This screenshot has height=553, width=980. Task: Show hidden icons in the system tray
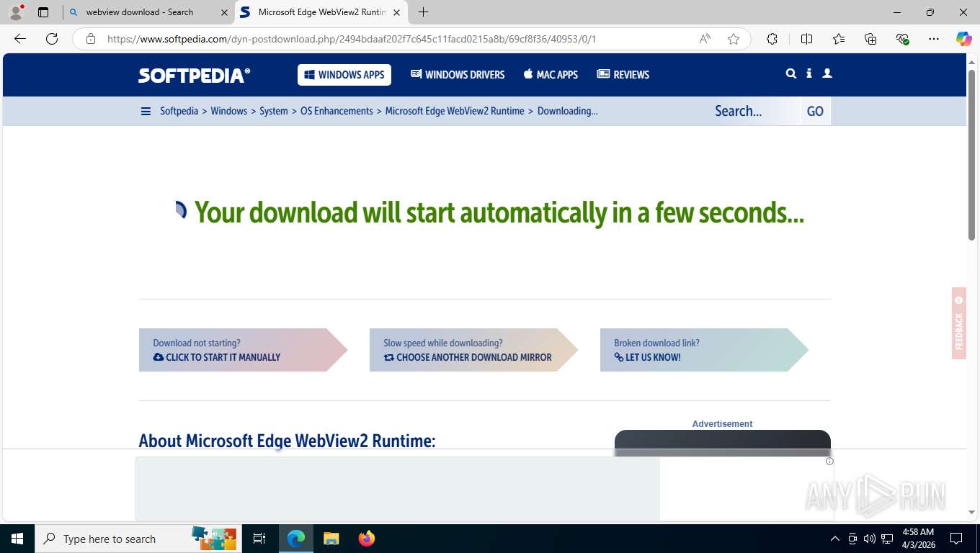pyautogui.click(x=835, y=539)
